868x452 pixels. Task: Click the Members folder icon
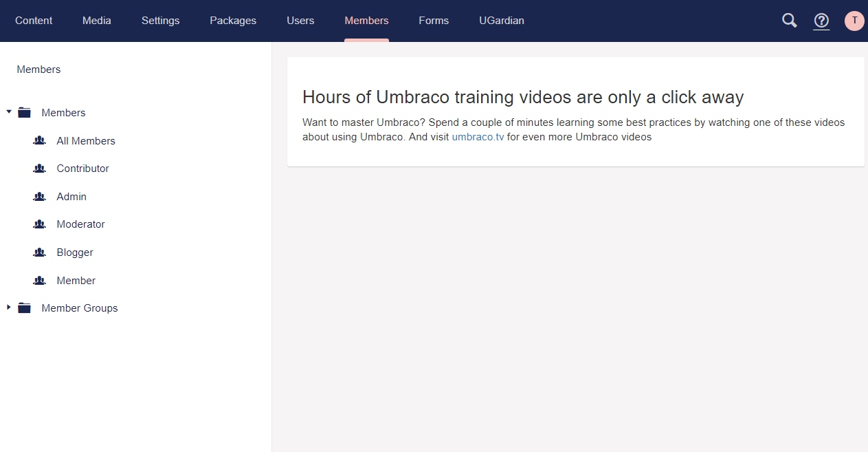click(25, 113)
